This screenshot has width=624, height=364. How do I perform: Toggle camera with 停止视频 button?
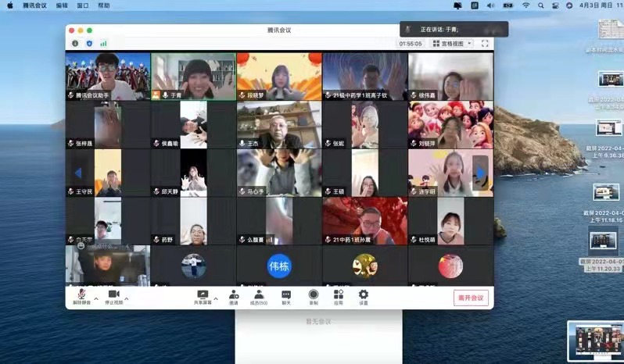(x=113, y=295)
